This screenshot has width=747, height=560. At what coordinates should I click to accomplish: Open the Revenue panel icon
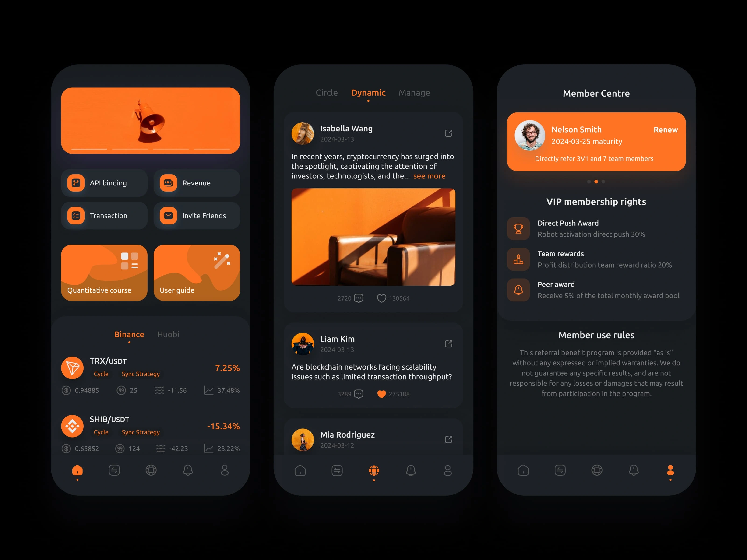167,182
